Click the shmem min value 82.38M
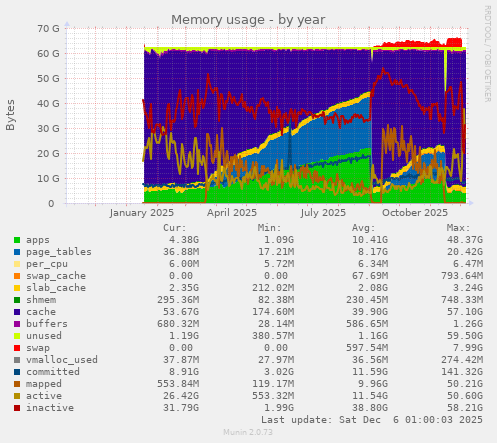Viewport: 497px width, 443px height. (x=276, y=300)
